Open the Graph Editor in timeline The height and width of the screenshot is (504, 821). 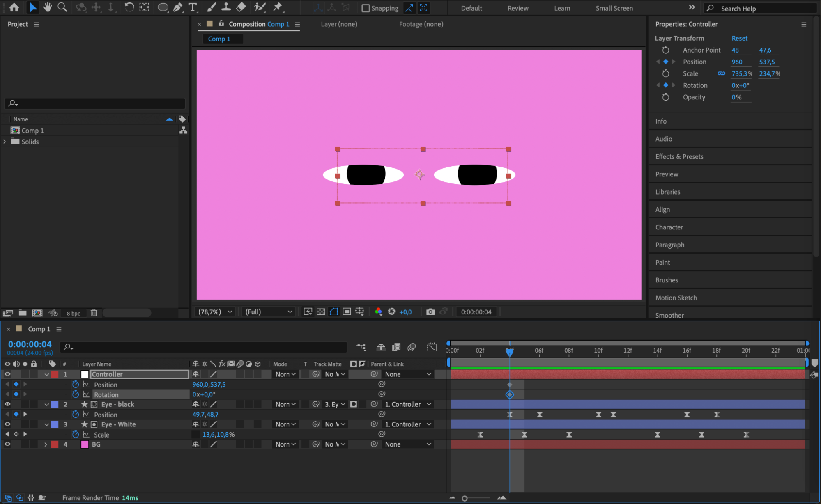tap(431, 347)
